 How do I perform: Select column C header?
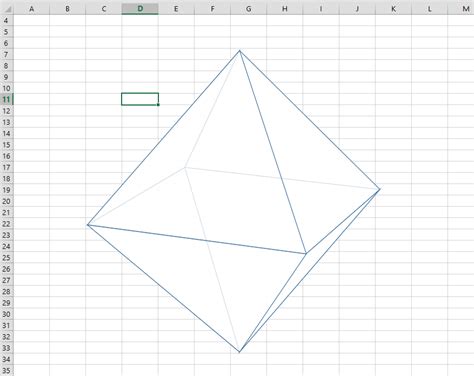104,9
